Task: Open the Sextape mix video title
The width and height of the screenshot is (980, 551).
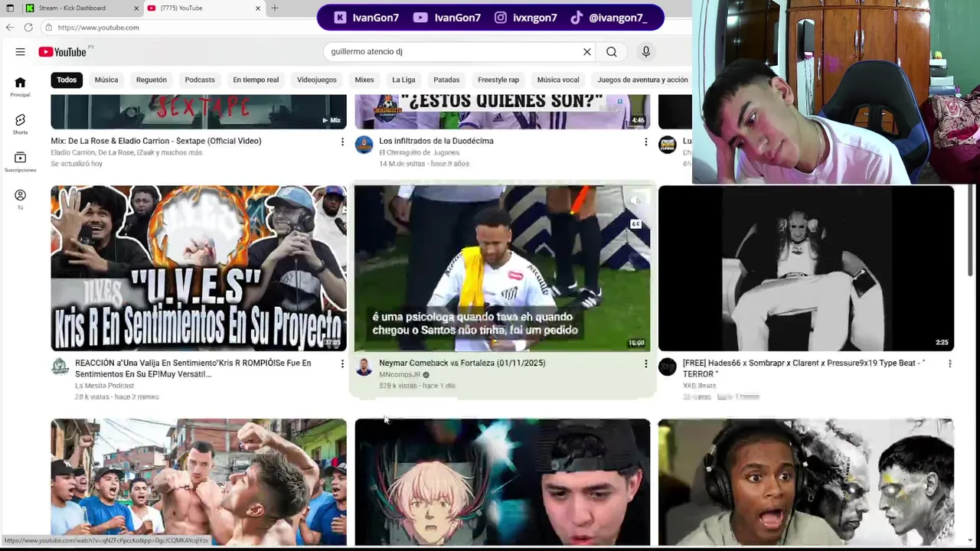Action: [x=156, y=141]
